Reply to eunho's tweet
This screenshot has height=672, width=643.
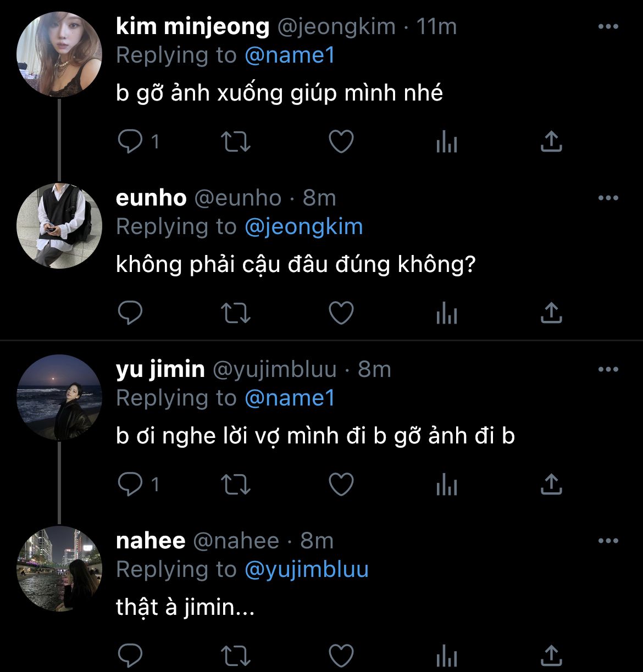pyautogui.click(x=131, y=313)
